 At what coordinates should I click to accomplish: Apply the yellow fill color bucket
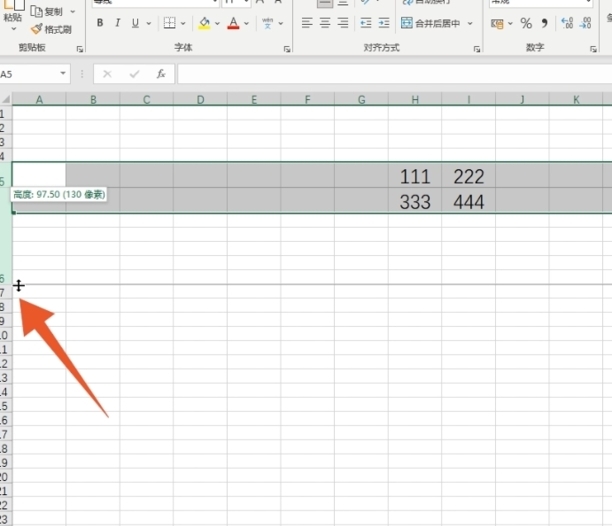(204, 23)
